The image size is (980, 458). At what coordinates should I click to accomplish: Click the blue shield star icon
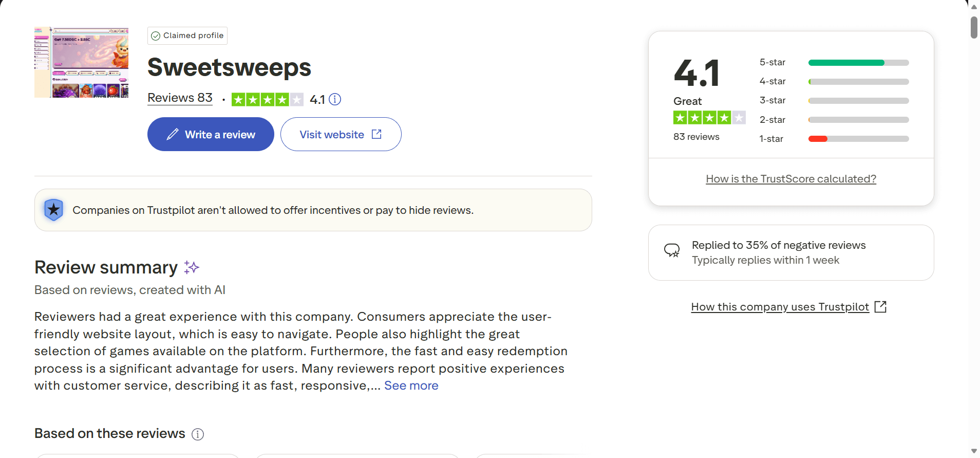pos(54,210)
